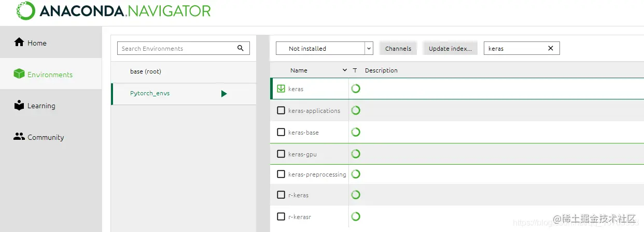Click the spinner icon in keras row
Image resolution: width=644 pixels, height=232 pixels.
[x=356, y=89]
